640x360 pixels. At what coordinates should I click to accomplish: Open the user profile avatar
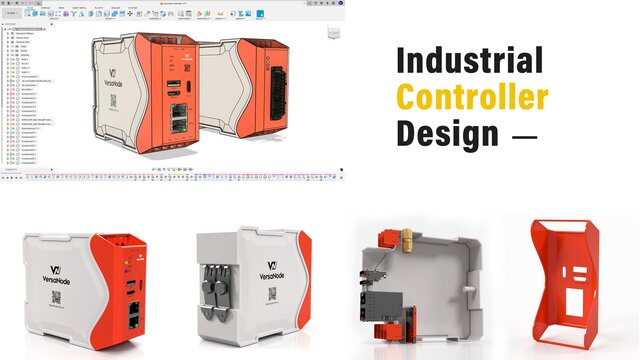[340, 3]
